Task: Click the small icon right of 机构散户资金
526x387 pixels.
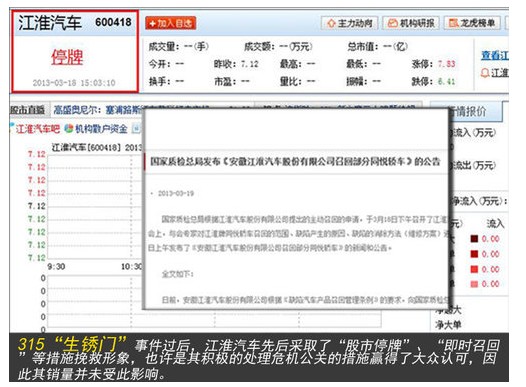Action: [x=136, y=128]
